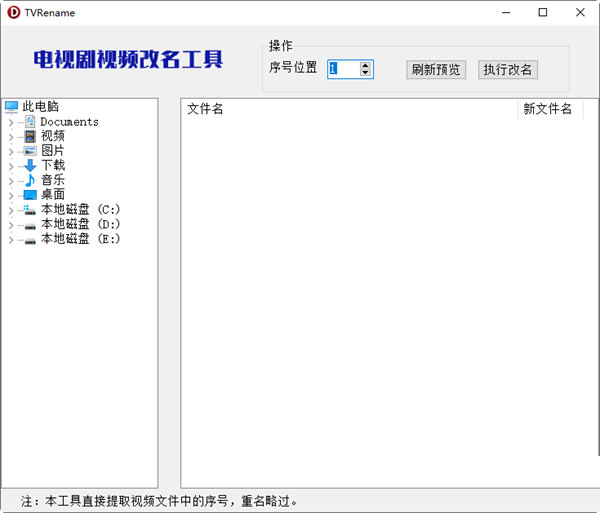Click the 序号位置 number input field

pos(342,69)
